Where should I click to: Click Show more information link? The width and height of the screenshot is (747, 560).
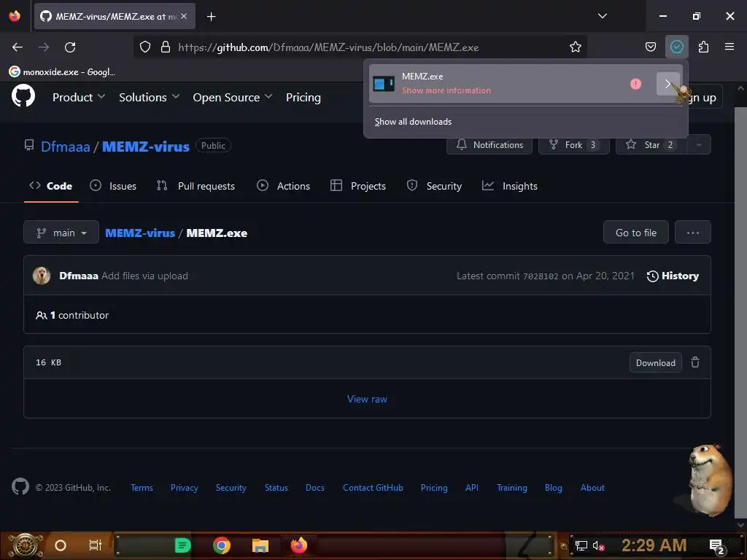[x=446, y=90]
